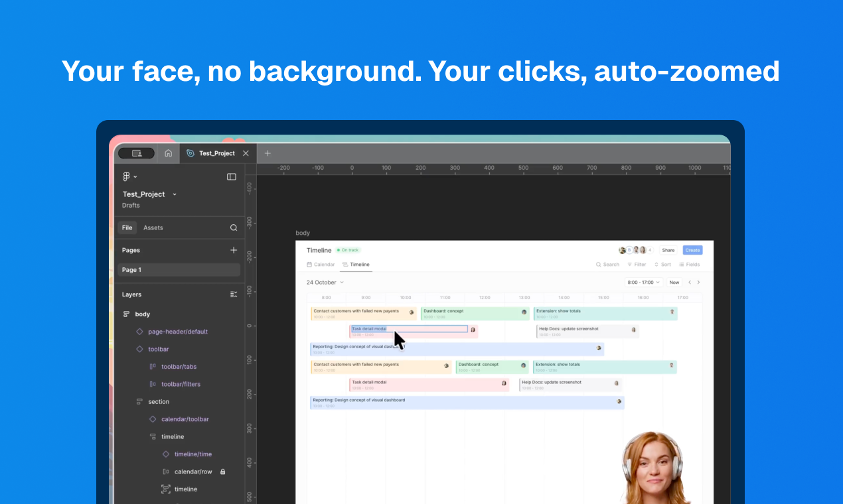Screen dimensions: 843x504
Task: Toggle the sidebar panel icon
Action: pos(232,176)
